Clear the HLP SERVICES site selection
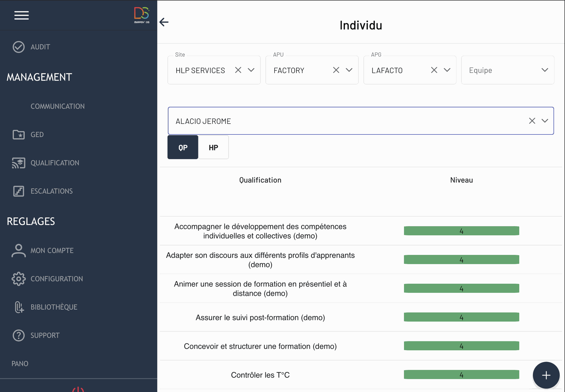 (x=238, y=70)
